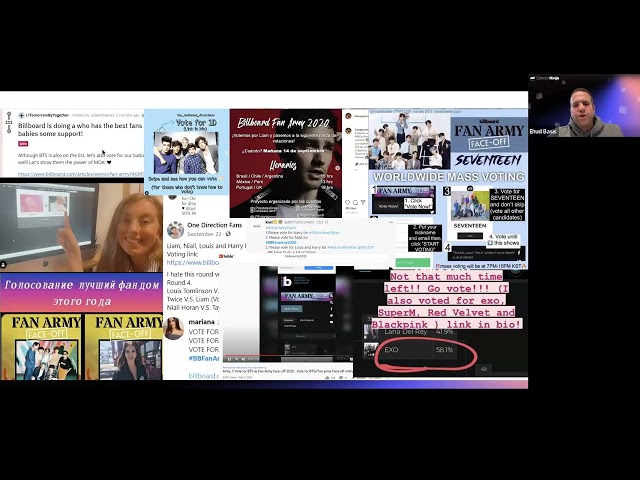
Task: Click the 'WORLDWIDE MASS VOTING' heading
Action: [x=449, y=177]
